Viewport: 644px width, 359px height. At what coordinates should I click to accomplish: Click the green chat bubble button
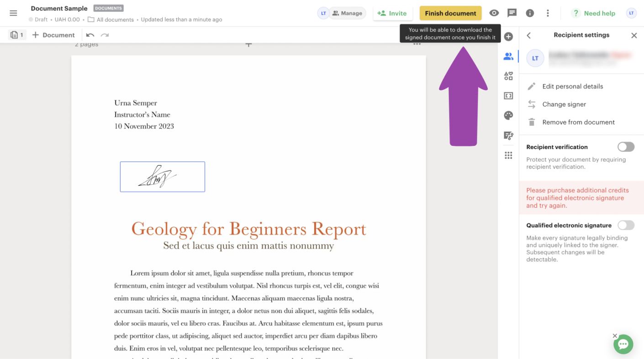(x=623, y=344)
